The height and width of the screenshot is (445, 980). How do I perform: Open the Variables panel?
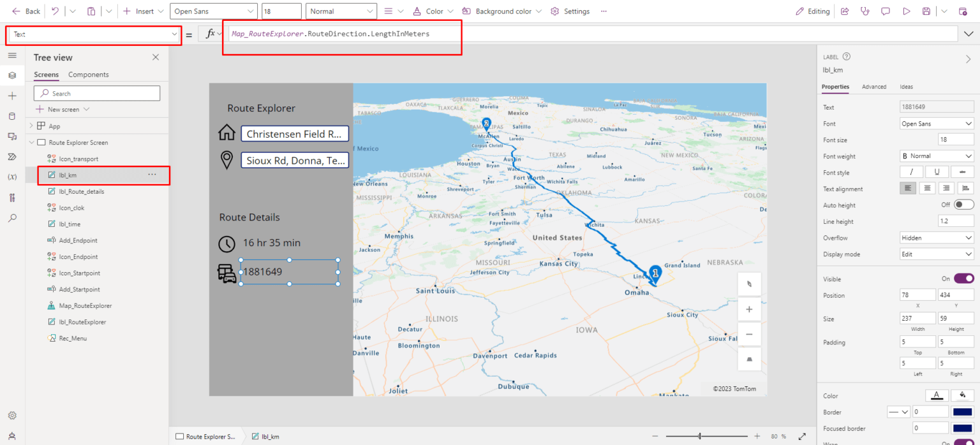[13, 177]
